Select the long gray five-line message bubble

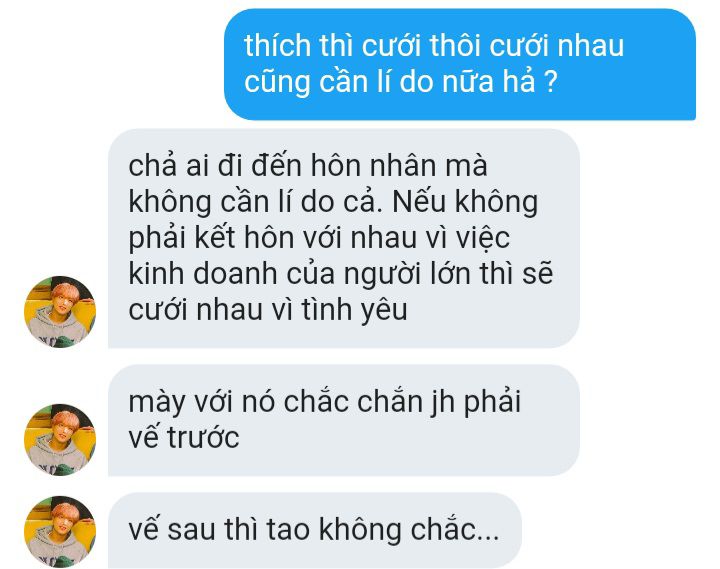coord(344,238)
